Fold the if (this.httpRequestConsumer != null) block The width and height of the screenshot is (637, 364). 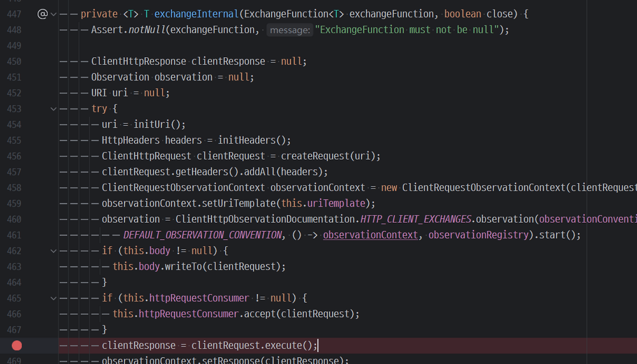(x=54, y=298)
